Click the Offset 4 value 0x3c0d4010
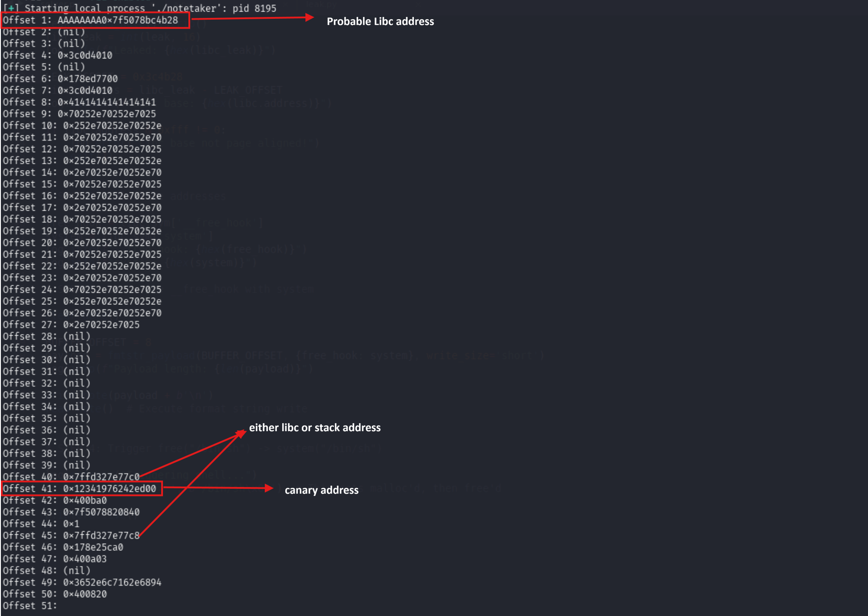This screenshot has height=616, width=868. click(85, 55)
